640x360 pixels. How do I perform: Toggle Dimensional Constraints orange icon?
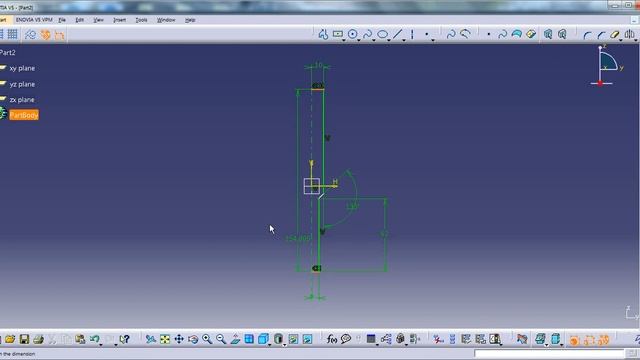60,36
